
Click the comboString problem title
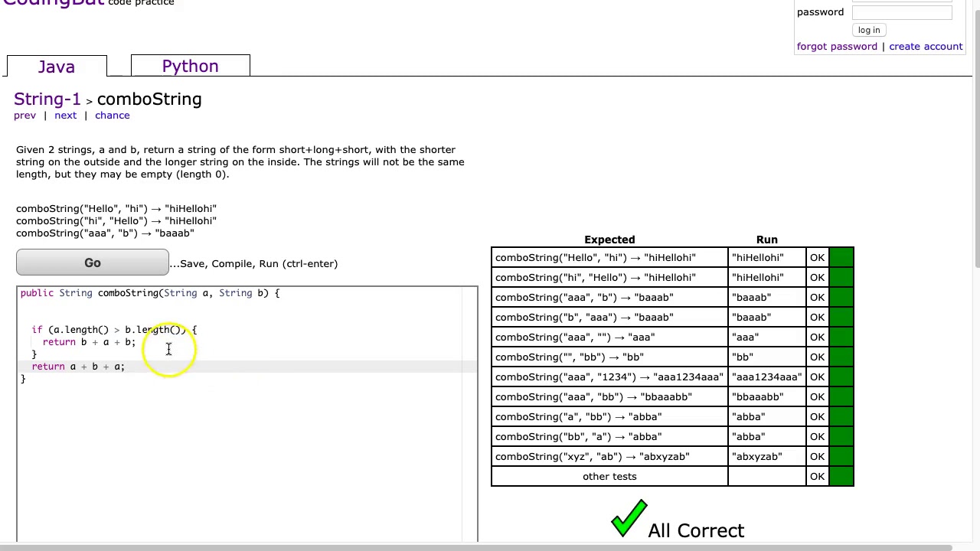149,99
